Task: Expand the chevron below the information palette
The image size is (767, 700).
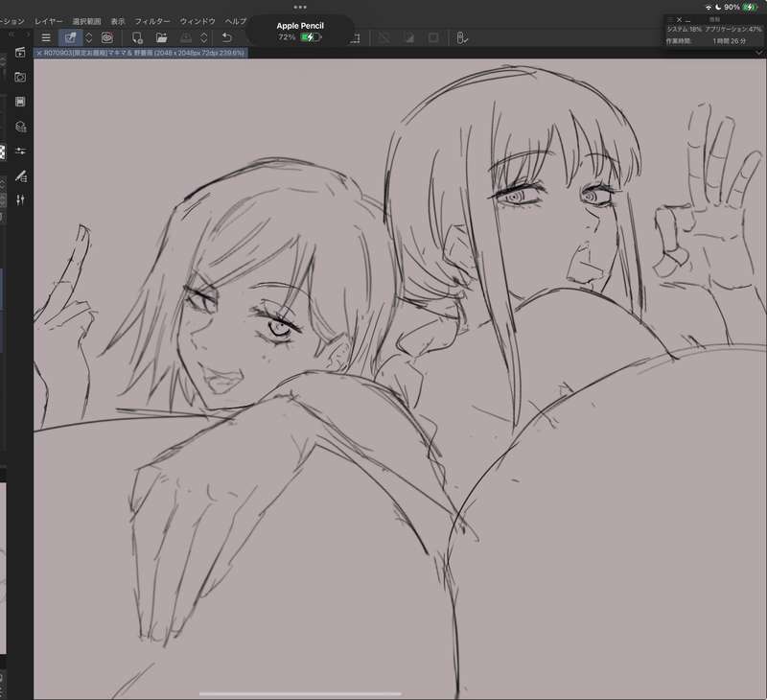Action: coord(759,52)
